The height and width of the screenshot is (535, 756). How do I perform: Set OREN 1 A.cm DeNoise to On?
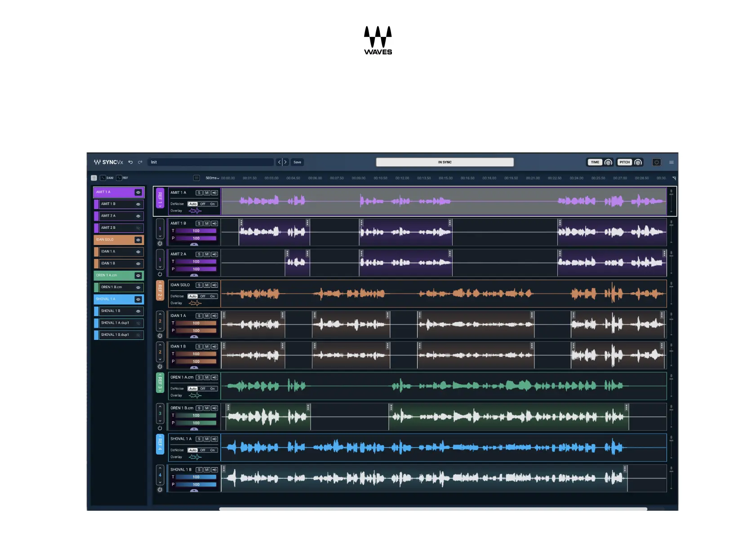(213, 389)
